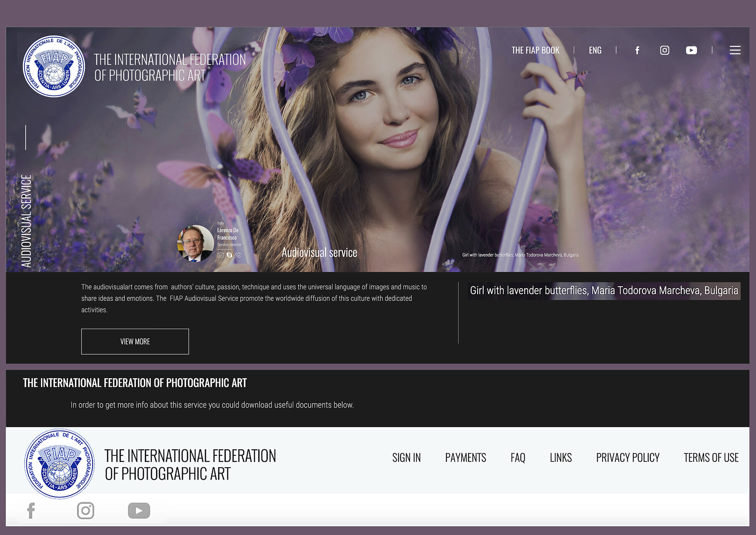Open THE FIAP BOOK menu item

[535, 51]
